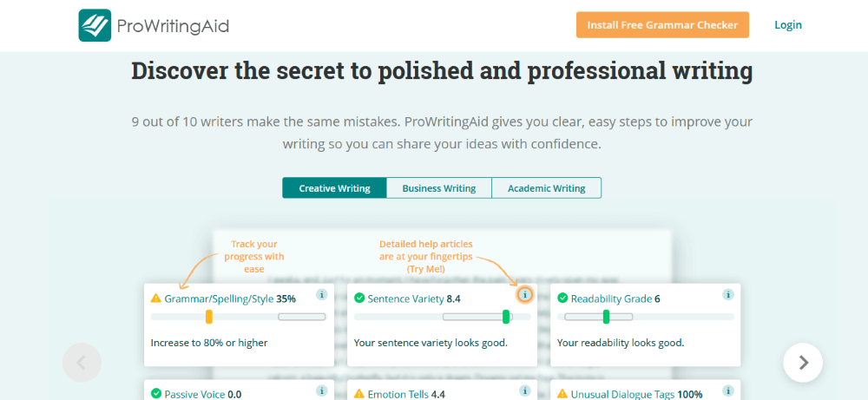Image resolution: width=868 pixels, height=400 pixels.
Task: Open info icon on Readability Grade card
Action: pos(728,295)
